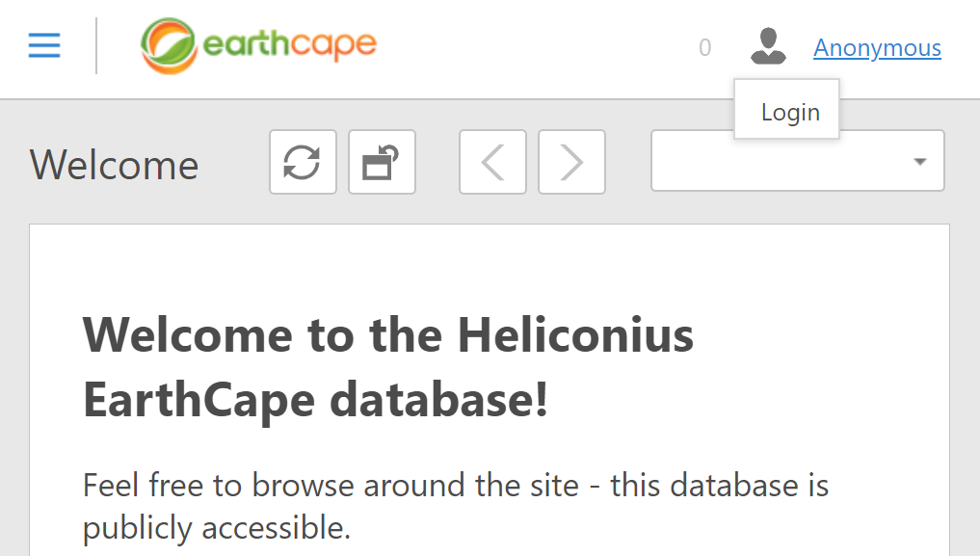The width and height of the screenshot is (980, 556).
Task: Click the Welcome page title
Action: point(114,165)
